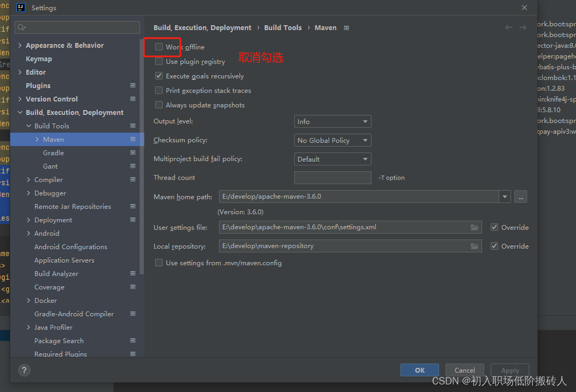Screen dimensions: 576x392
Task: Click the Thread count input field
Action: click(332, 177)
